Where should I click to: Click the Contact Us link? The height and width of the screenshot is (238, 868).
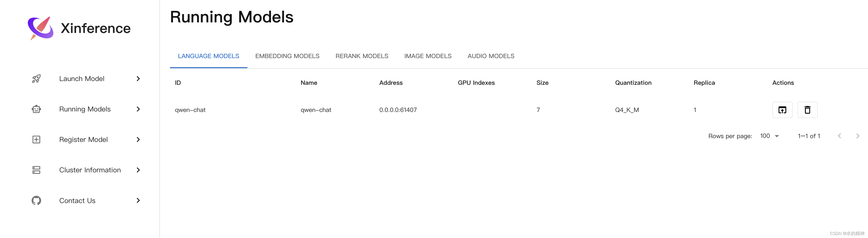(x=77, y=200)
